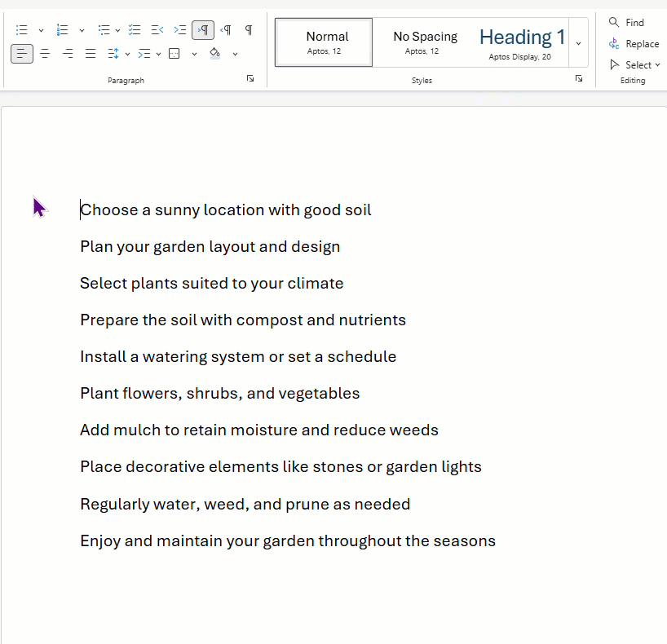Viewport: 667px width, 644px height.
Task: Open the Select dropdown arrow
Action: click(658, 65)
